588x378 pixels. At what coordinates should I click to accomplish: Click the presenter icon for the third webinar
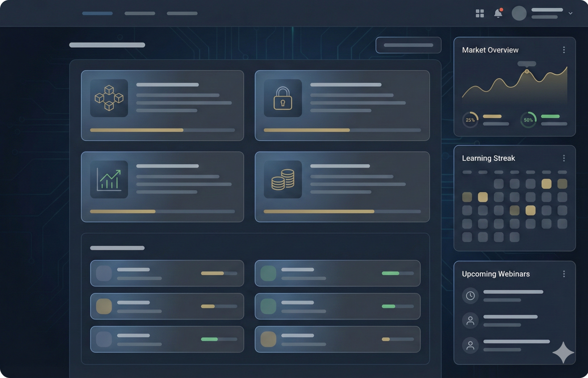(x=470, y=345)
